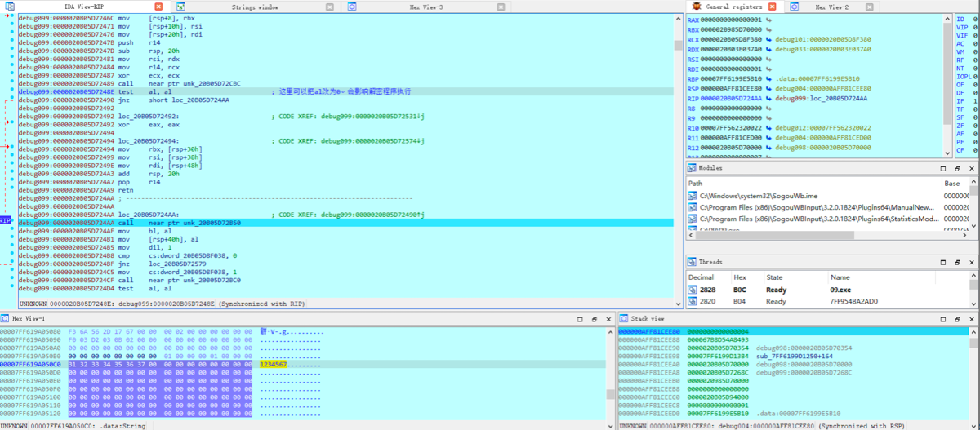Click the module icon for ManualNew plugin row
This screenshot has width=980, height=430.
point(693,207)
